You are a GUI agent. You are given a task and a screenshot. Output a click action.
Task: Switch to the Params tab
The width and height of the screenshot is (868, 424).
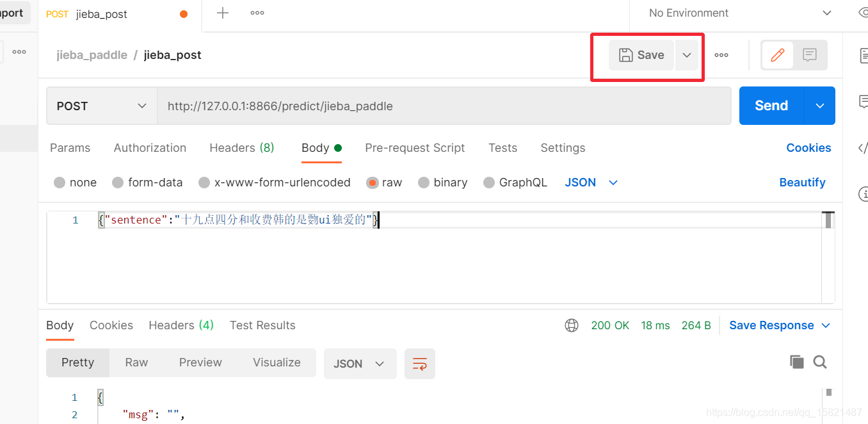point(70,148)
